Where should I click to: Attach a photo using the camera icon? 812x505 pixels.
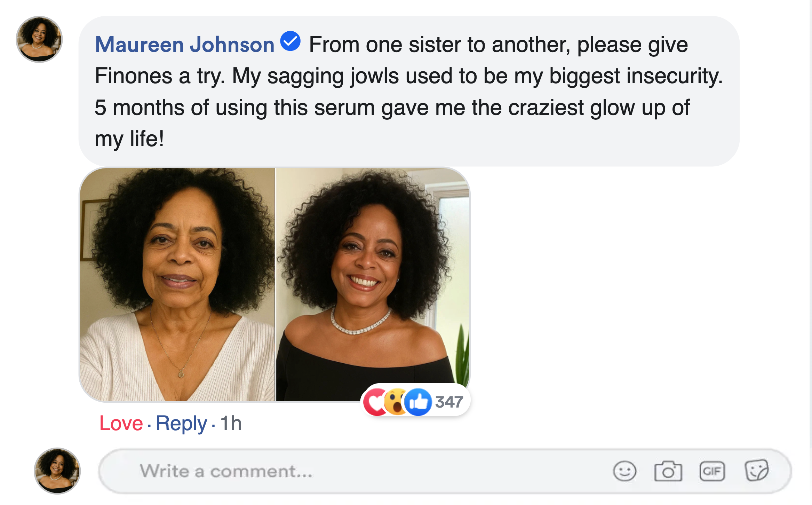668,471
